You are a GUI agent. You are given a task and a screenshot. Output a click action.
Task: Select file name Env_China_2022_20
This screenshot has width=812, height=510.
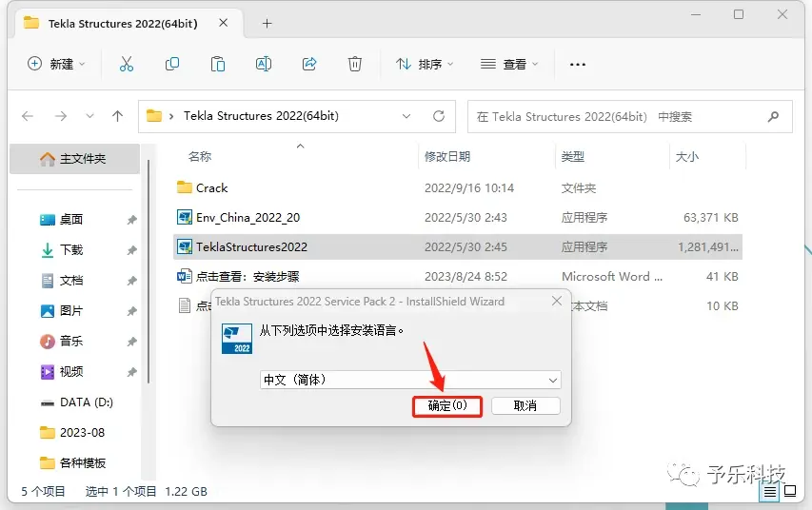[248, 218]
